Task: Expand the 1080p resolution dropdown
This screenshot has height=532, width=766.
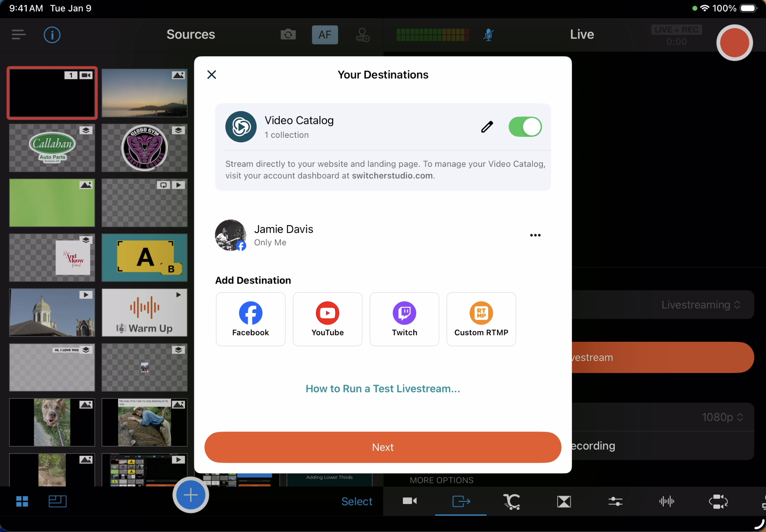Action: 722,417
